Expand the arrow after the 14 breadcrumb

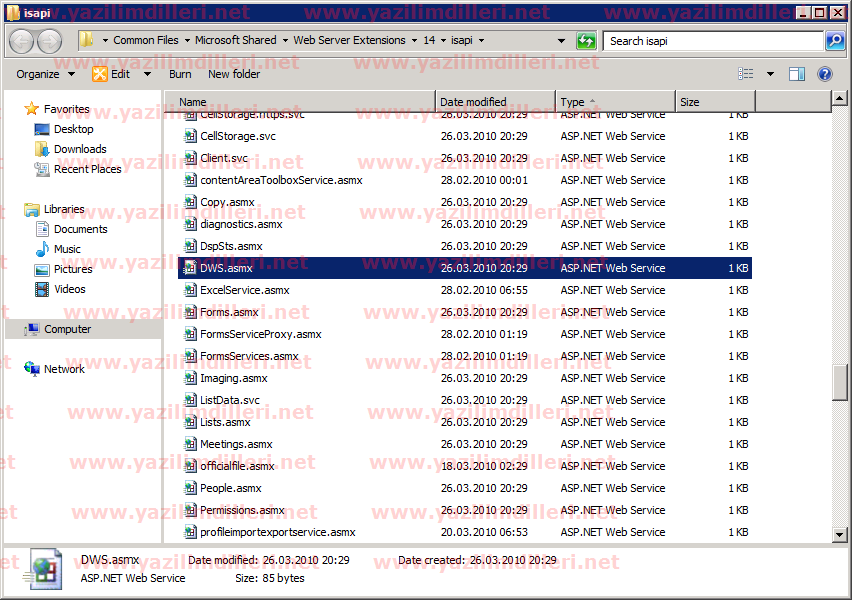[443, 40]
